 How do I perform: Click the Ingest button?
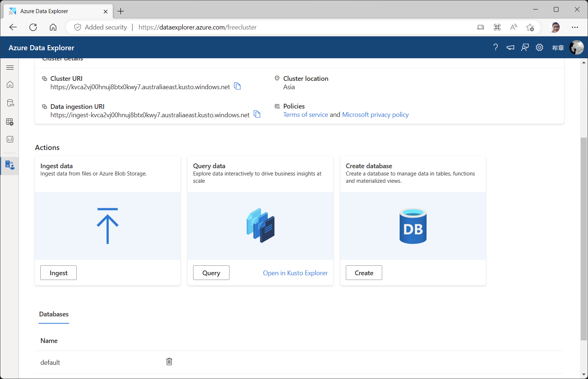point(59,273)
